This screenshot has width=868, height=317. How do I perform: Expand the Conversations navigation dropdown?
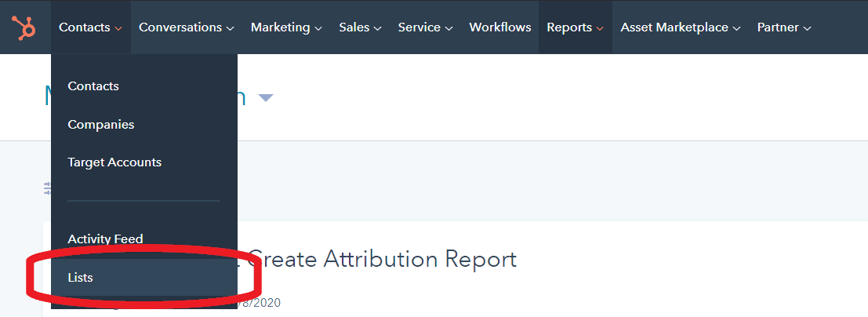(187, 27)
